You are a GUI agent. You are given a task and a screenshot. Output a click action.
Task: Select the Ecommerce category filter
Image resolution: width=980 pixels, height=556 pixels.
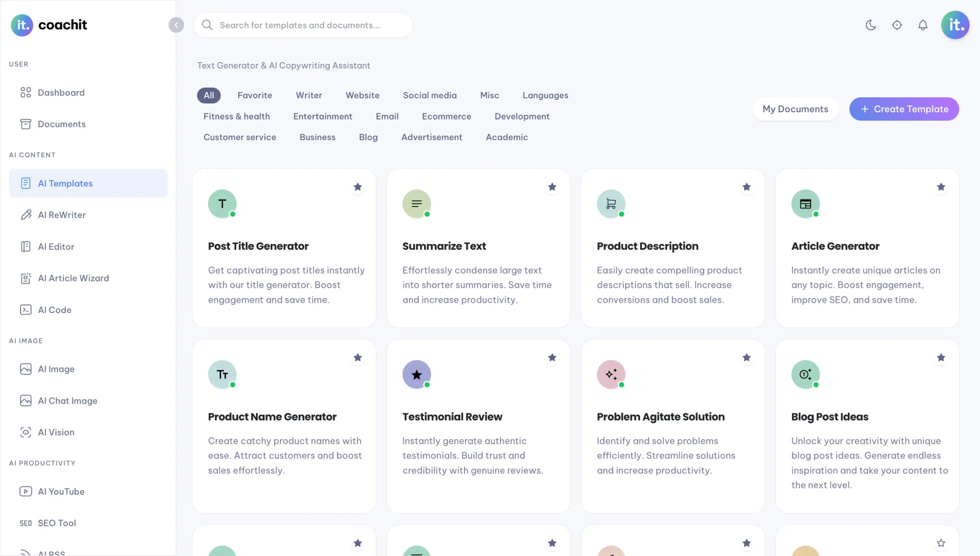pyautogui.click(x=447, y=116)
